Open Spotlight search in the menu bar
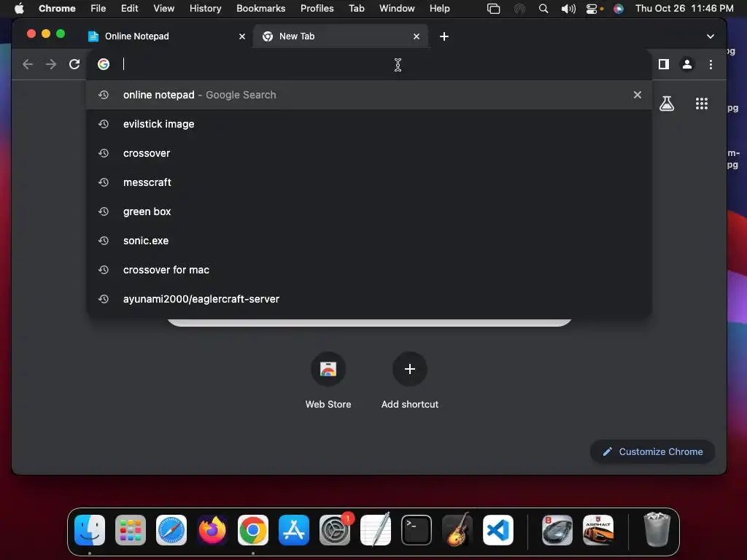Viewport: 747px width, 560px height. (543, 9)
